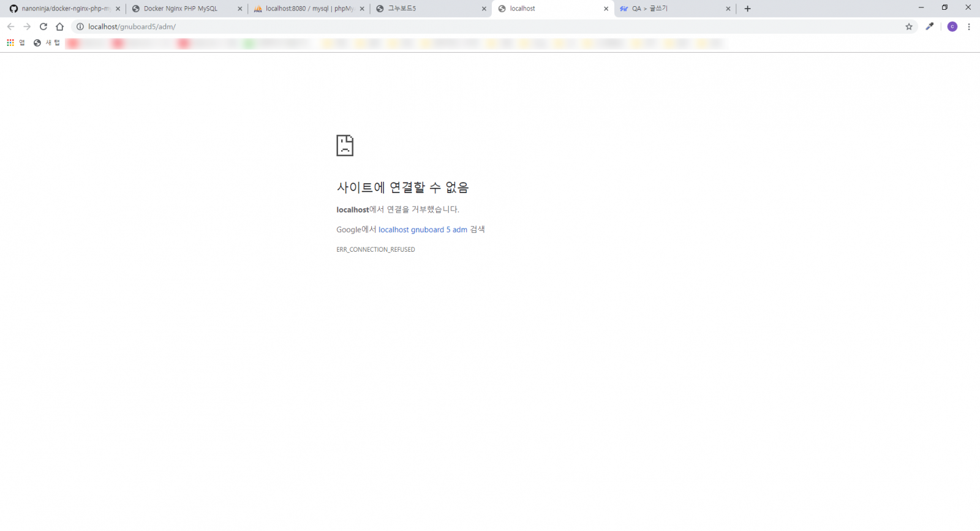980x531 pixels.
Task: Open the 새 탭 bookmark
Action: [x=47, y=43]
